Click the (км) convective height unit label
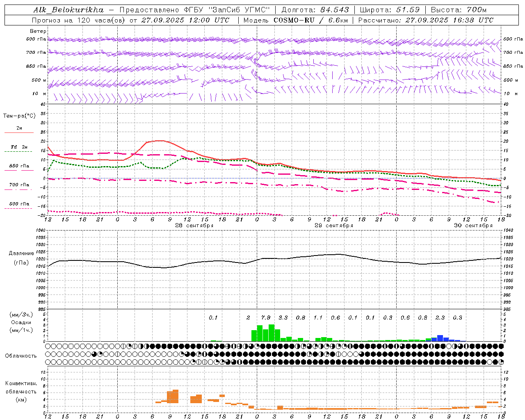 (x=21, y=399)
